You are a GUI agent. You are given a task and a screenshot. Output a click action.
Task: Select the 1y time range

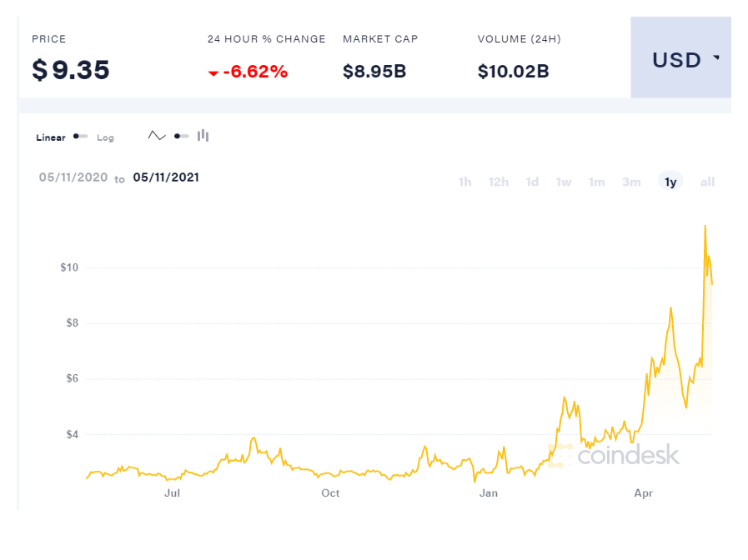670,181
